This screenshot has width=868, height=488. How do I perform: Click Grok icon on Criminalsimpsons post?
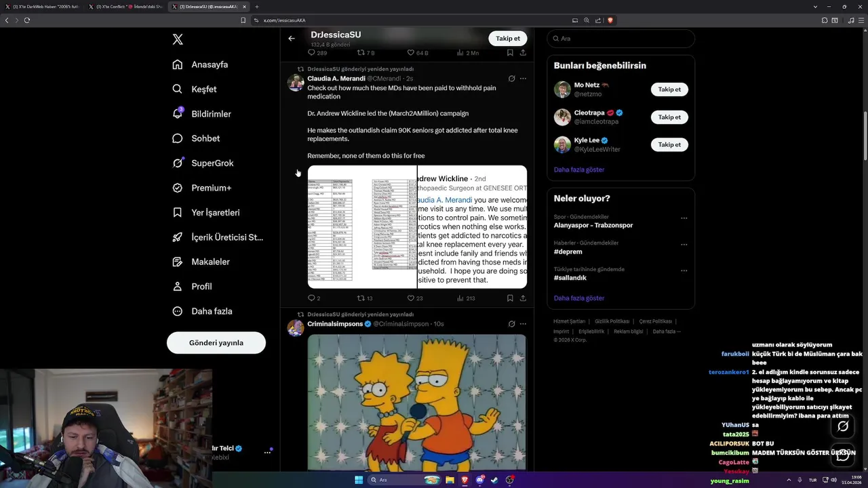(511, 324)
